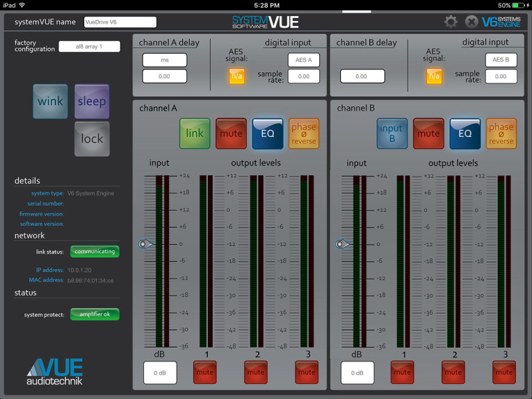532x399 pixels.
Task: Click channel B sample rate field
Action: [501, 76]
